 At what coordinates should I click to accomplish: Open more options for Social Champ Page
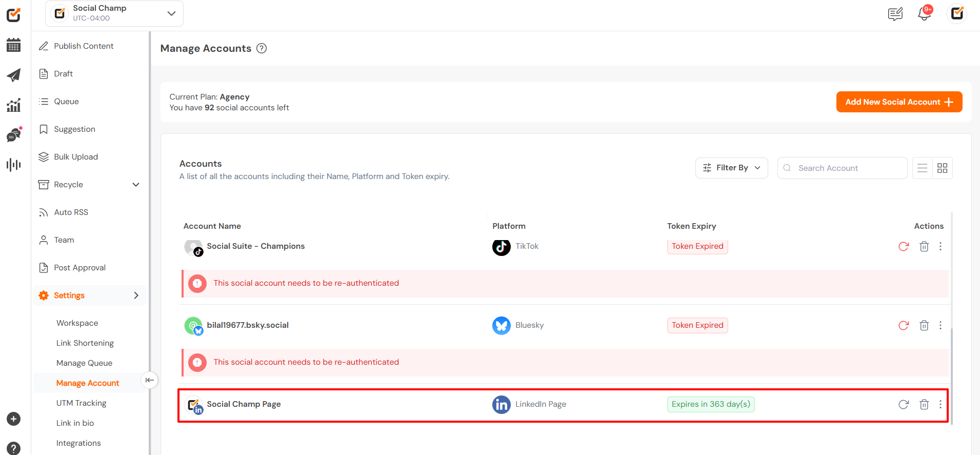point(941,404)
